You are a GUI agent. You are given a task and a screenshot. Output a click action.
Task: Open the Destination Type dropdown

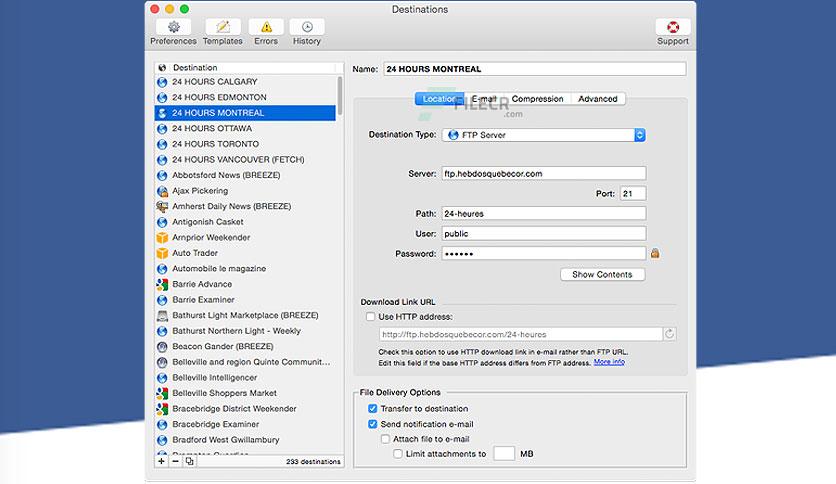coord(544,135)
